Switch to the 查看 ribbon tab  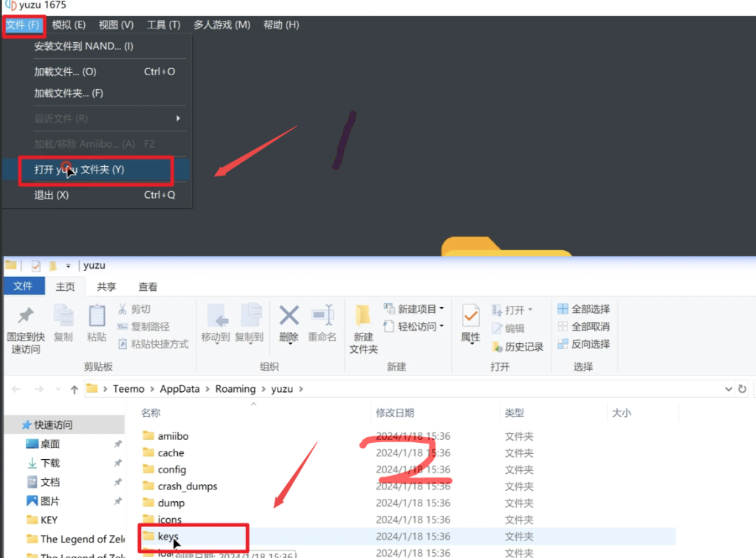tap(148, 286)
